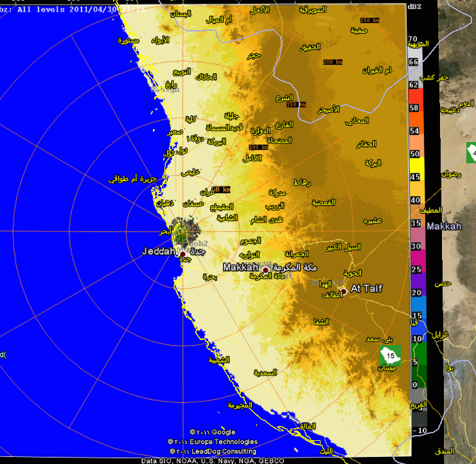
Task: Click the "بحرة" town label
Action: 210,276
